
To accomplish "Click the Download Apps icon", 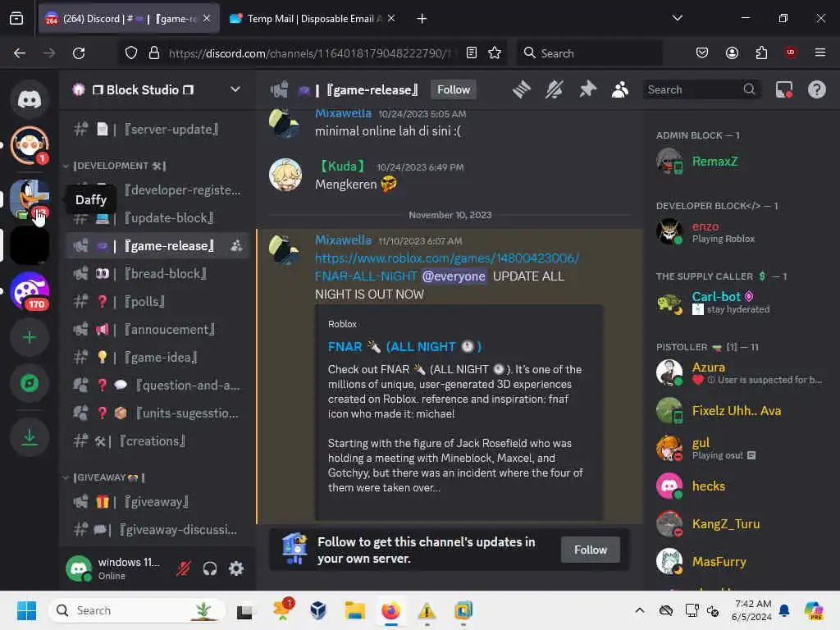I will [x=30, y=437].
